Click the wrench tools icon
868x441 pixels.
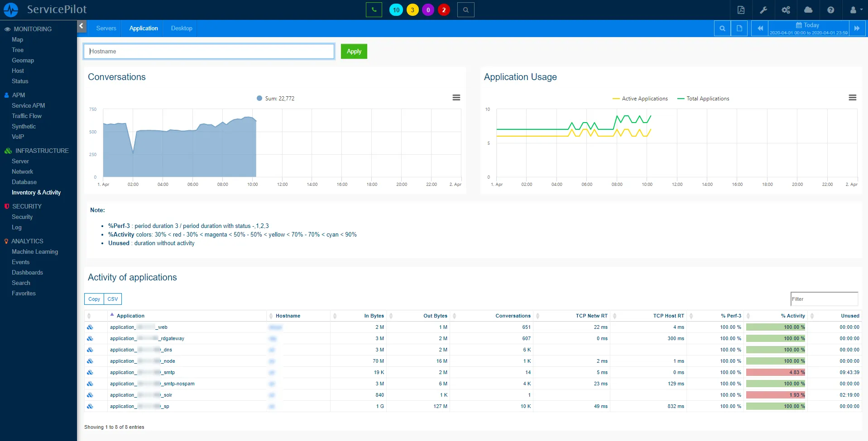click(764, 9)
